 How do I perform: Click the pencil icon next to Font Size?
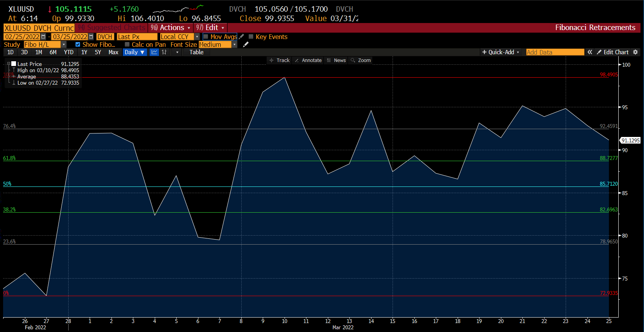click(x=246, y=44)
